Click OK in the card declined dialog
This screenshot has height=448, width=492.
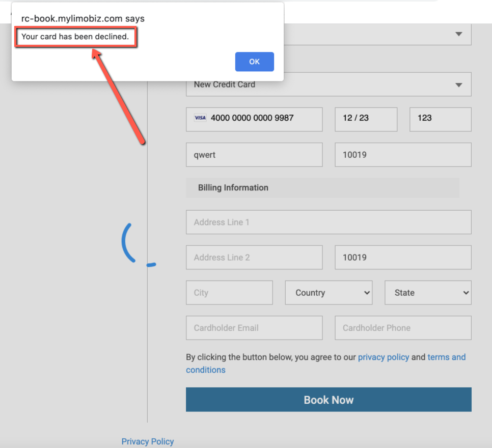point(254,62)
